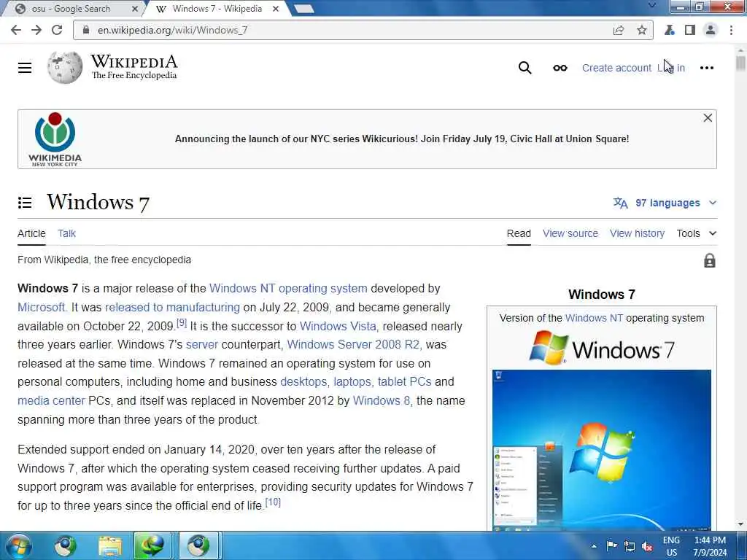Open Action Center flag in tray
The height and width of the screenshot is (560, 747).
612,545
